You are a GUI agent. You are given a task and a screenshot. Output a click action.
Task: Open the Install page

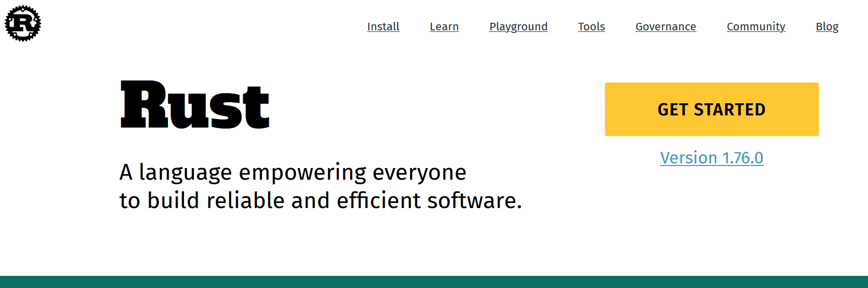(x=383, y=27)
